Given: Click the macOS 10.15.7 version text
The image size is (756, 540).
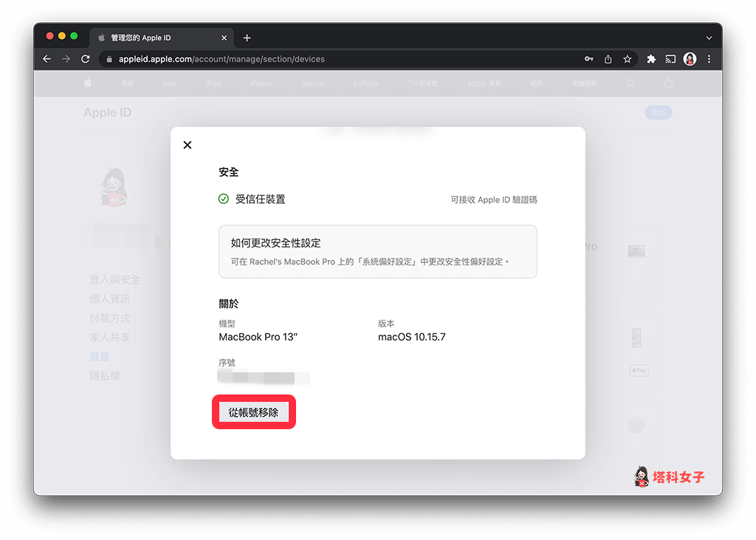Looking at the screenshot, I should pyautogui.click(x=412, y=337).
